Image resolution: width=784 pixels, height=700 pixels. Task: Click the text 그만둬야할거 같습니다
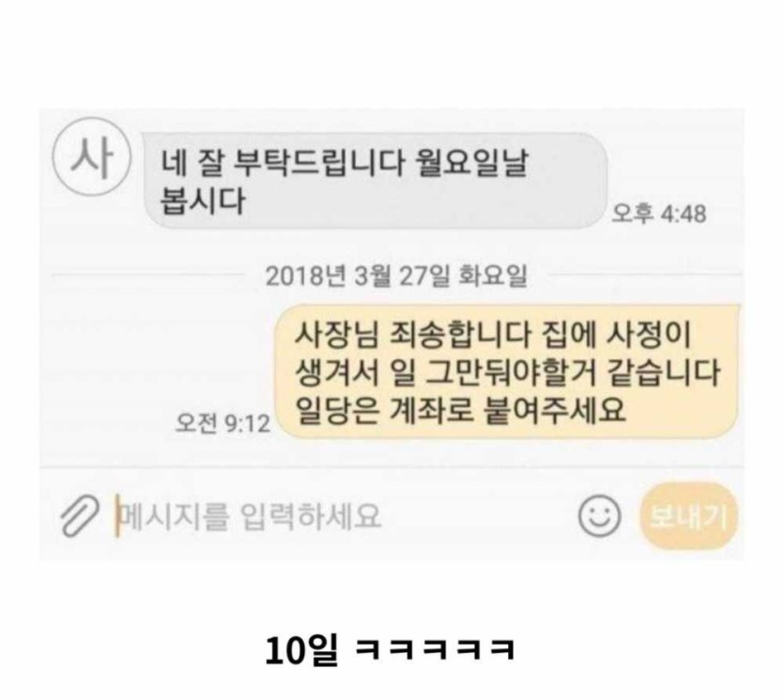[x=572, y=373]
